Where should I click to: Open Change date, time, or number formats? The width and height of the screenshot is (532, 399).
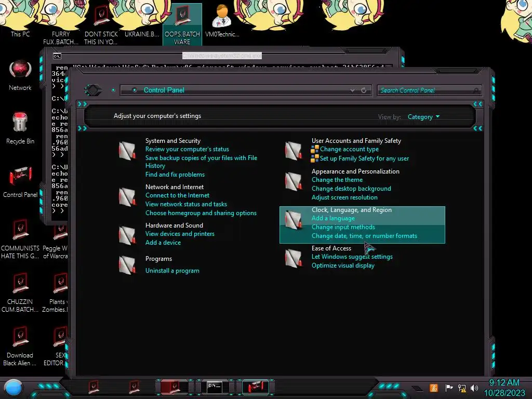(x=364, y=236)
